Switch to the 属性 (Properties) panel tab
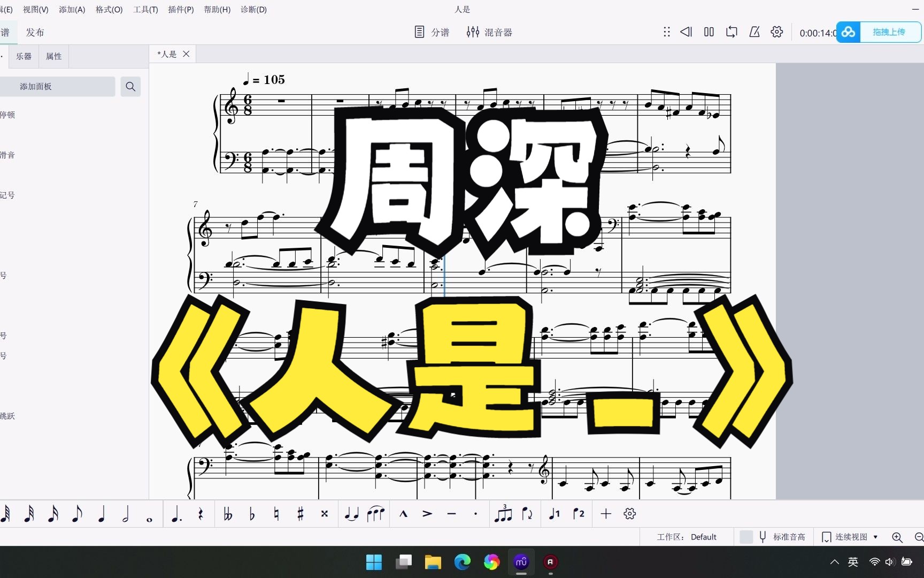Viewport: 924px width, 578px height. [x=53, y=56]
